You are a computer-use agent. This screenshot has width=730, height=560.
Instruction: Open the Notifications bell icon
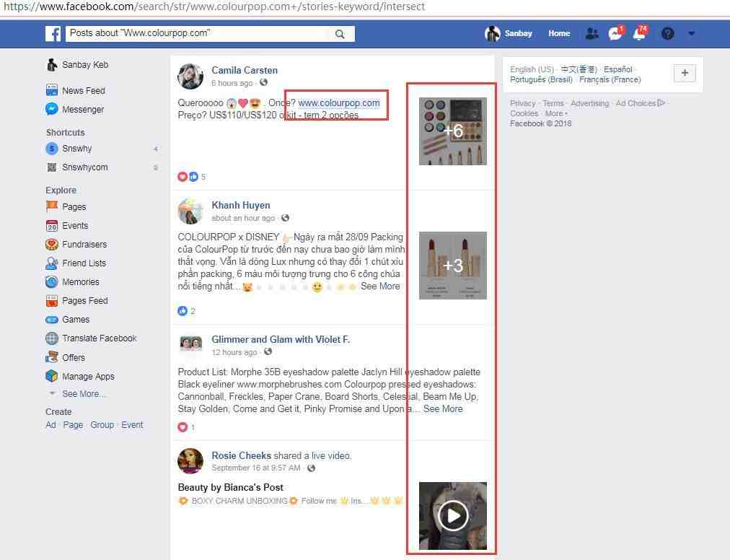[640, 32]
